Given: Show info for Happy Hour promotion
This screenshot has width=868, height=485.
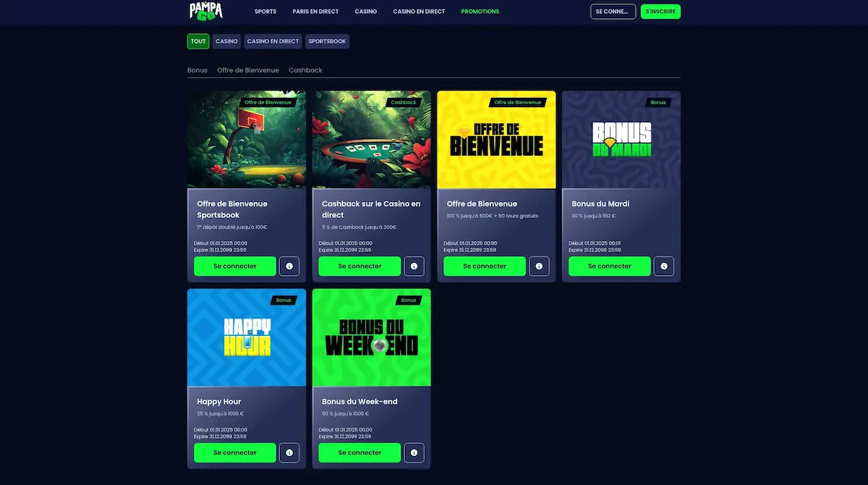Looking at the screenshot, I should 289,452.
